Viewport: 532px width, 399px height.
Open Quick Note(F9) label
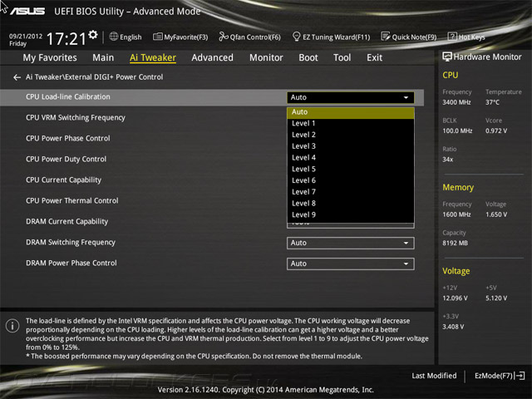(414, 37)
